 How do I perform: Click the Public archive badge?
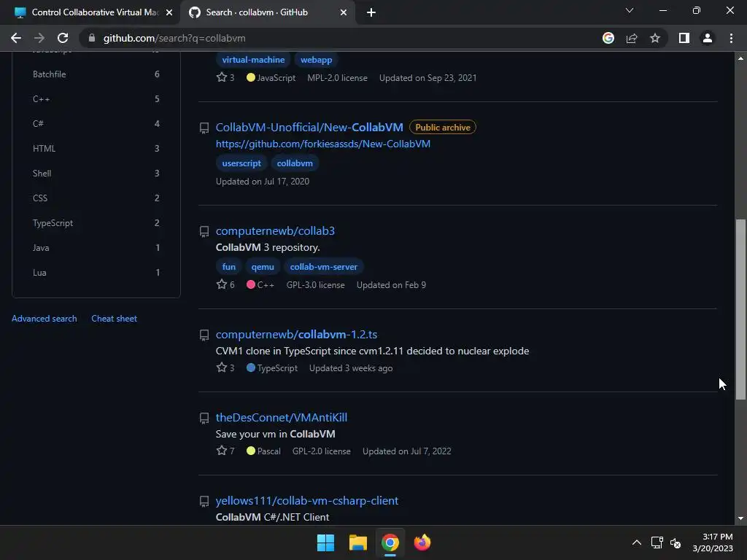pyautogui.click(x=443, y=127)
